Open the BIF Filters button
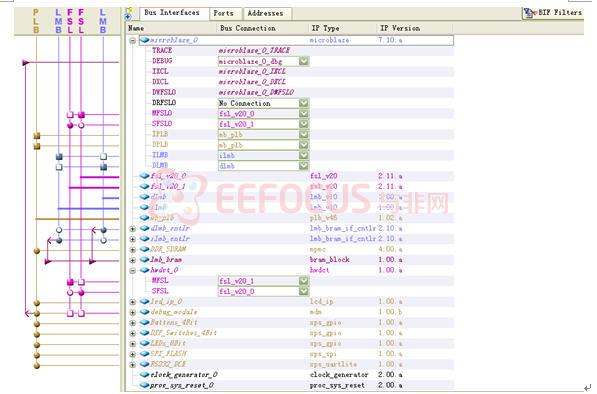The width and height of the screenshot is (597, 394). [553, 13]
